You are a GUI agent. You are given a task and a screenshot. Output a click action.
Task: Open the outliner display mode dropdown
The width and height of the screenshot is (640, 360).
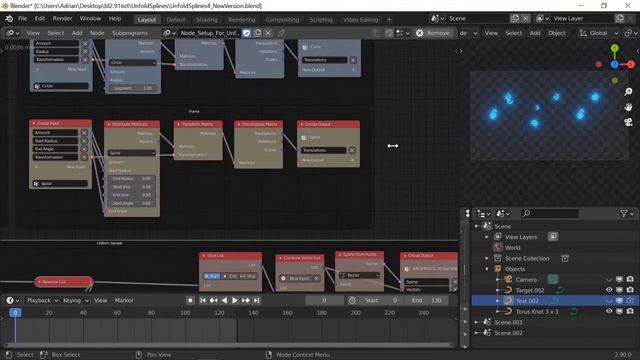pos(484,213)
